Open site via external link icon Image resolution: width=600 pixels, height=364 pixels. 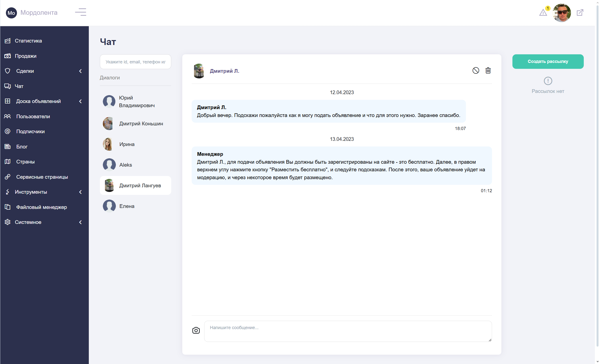pyautogui.click(x=580, y=13)
